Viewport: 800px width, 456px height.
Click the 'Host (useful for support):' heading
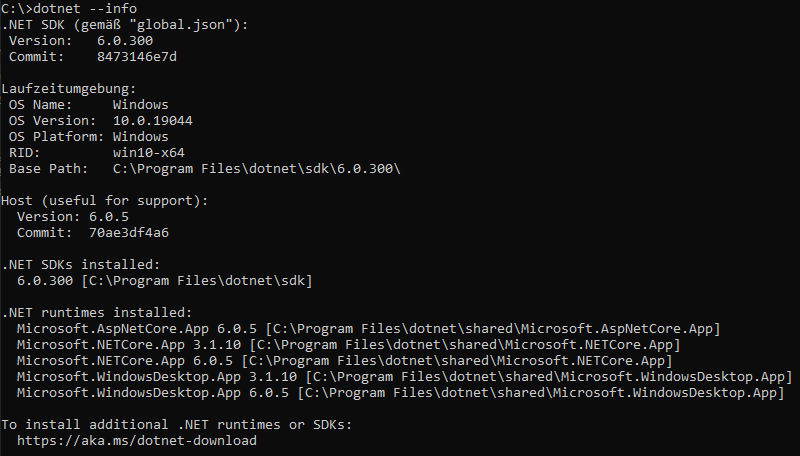coord(104,200)
